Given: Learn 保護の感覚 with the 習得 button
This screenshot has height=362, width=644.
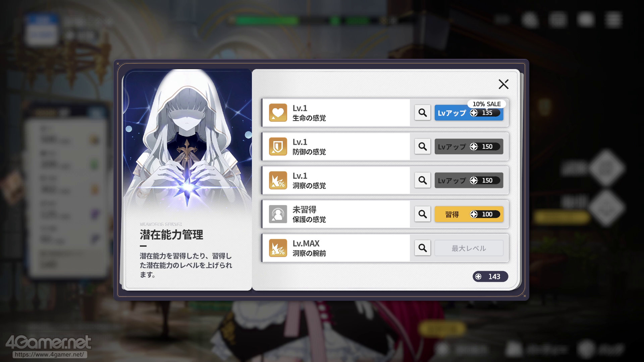Looking at the screenshot, I should coord(469,214).
